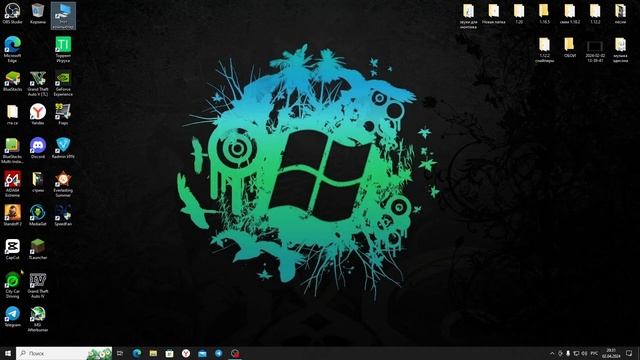640x360 pixels.
Task: Switch the РУС input language indicator
Action: (594, 353)
